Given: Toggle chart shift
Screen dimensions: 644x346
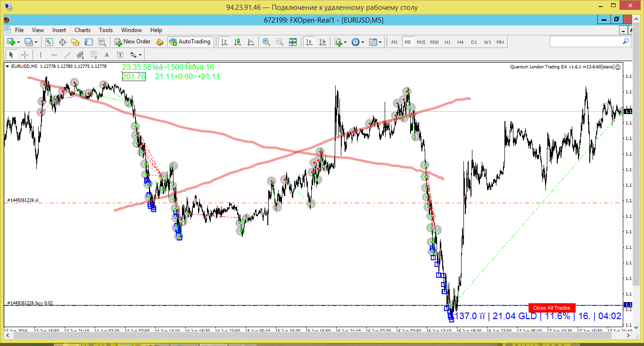Looking at the screenshot, I should [x=322, y=42].
